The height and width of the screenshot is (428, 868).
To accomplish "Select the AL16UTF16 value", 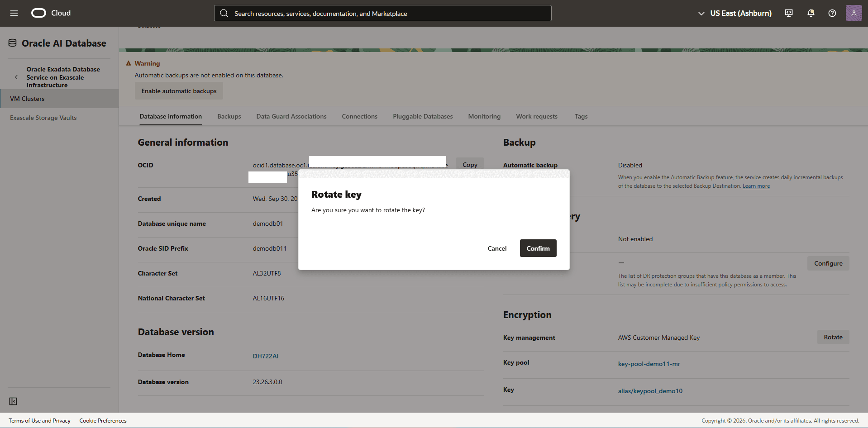I will 268,298.
